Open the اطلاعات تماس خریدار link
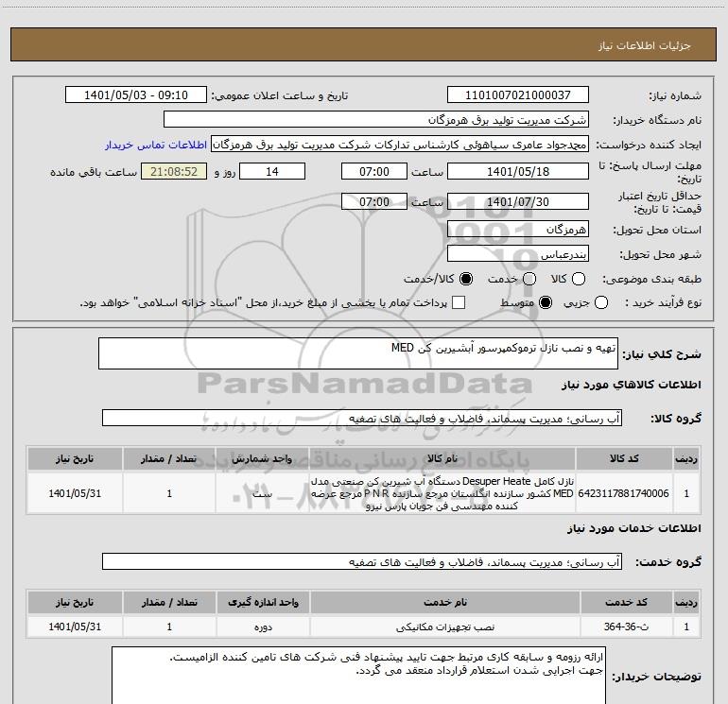This screenshot has height=704, width=728. click(x=156, y=145)
